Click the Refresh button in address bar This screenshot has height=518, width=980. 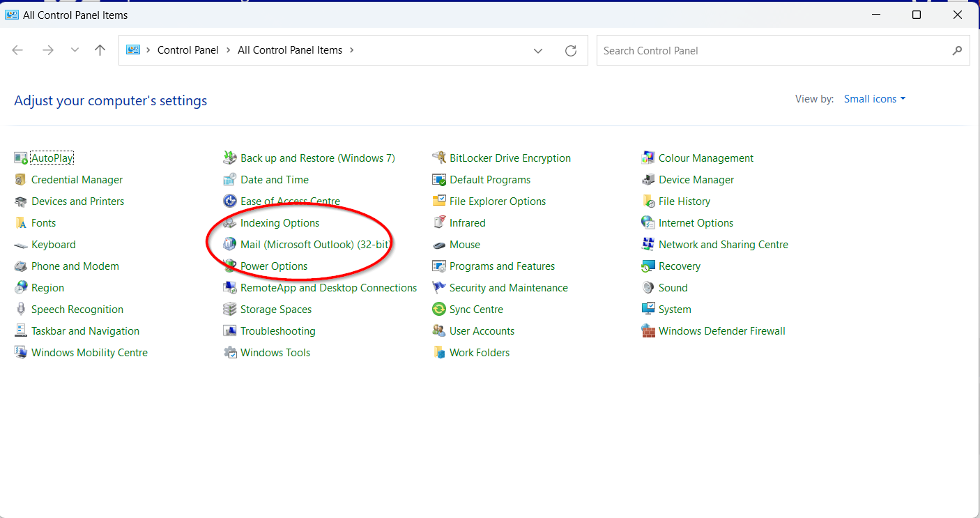coord(571,50)
